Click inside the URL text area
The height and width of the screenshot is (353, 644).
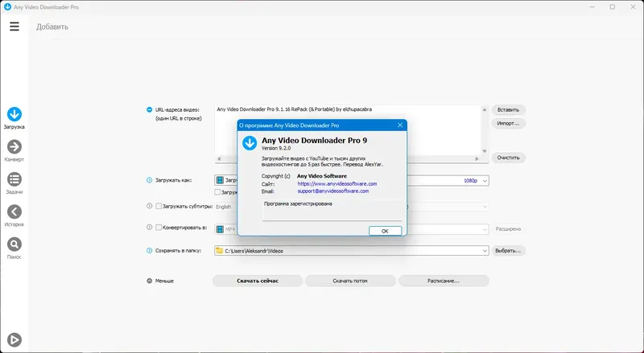pos(348,130)
